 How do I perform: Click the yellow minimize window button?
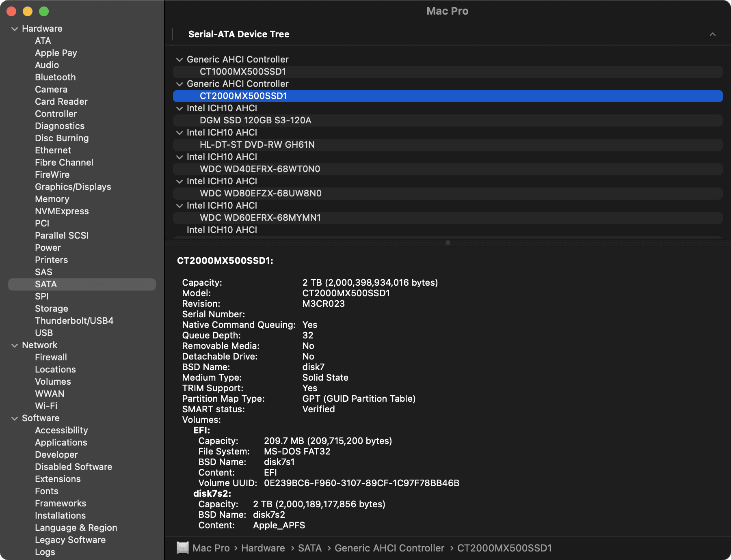[28, 11]
